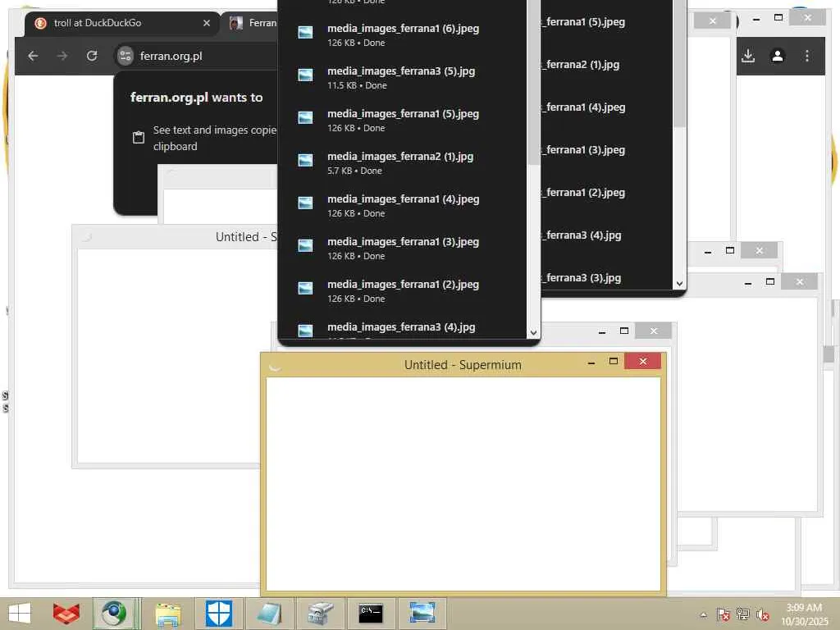Viewport: 840px width, 630px height.
Task: Open the three-dot browser menu
Action: (x=807, y=56)
